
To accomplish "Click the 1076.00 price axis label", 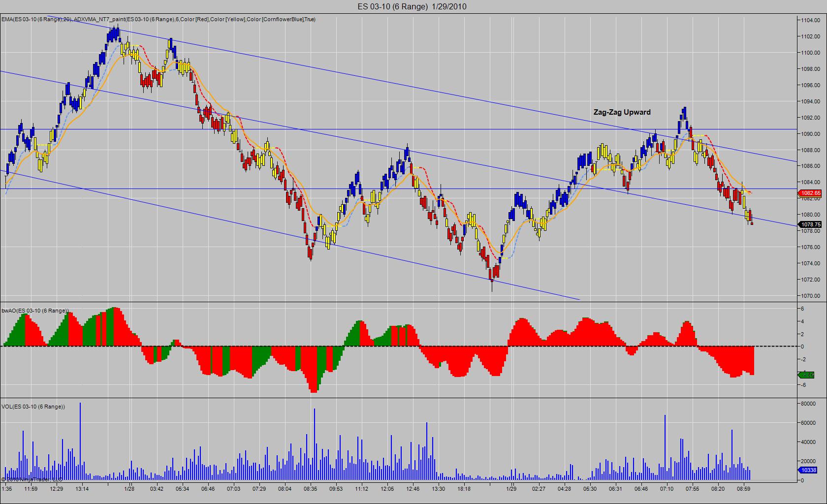I will click(811, 247).
